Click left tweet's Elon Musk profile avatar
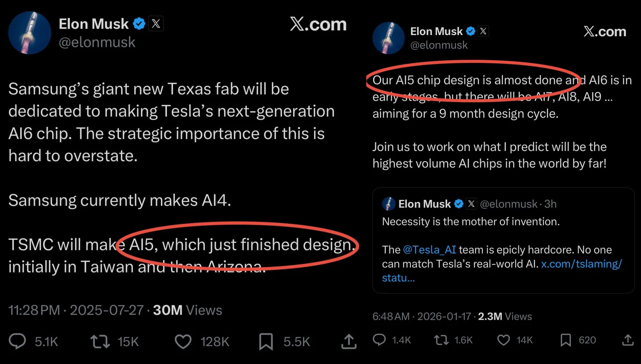 [30, 33]
